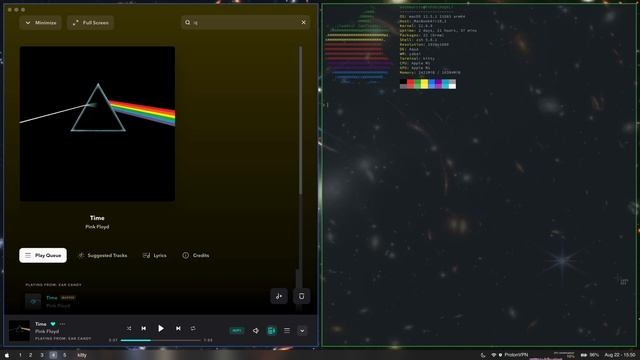This screenshot has width=640, height=360.
Task: Click the Dark Side of the Moon cover
Action: [x=98, y=124]
